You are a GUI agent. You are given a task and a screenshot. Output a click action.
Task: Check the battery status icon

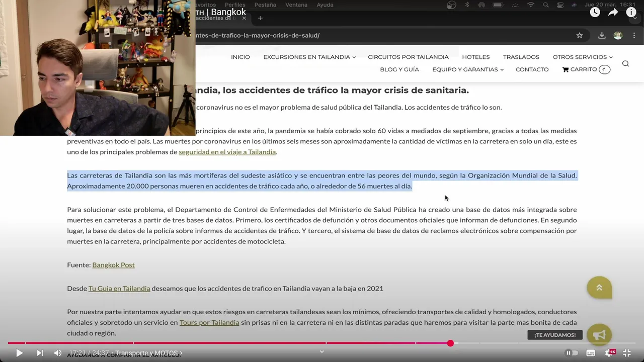tap(498, 5)
